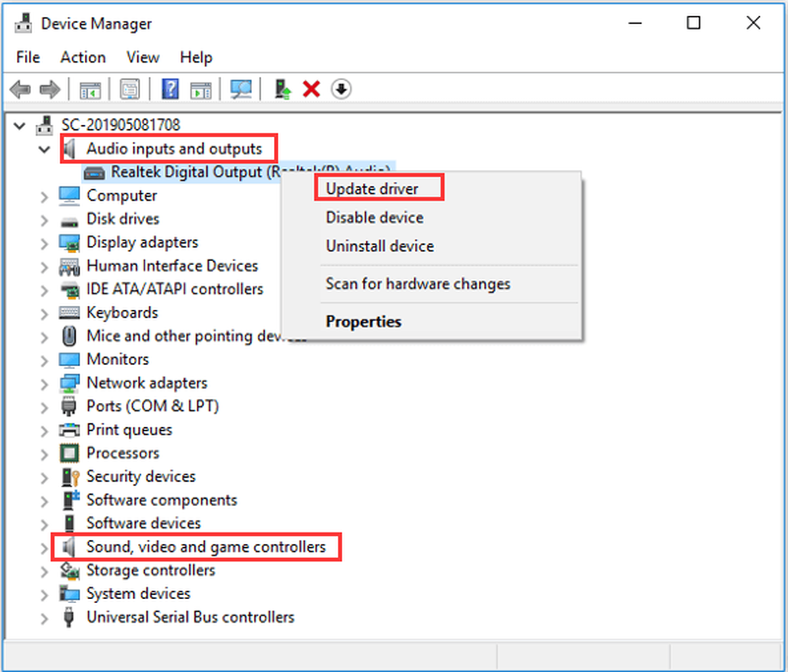788x672 pixels.
Task: Expand the Network adapters category
Action: (45, 383)
